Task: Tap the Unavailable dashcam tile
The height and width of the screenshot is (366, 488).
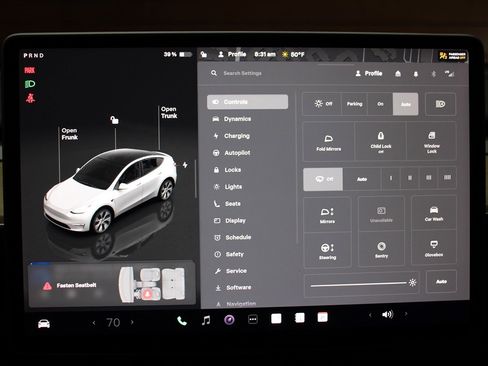Action: 381,214
